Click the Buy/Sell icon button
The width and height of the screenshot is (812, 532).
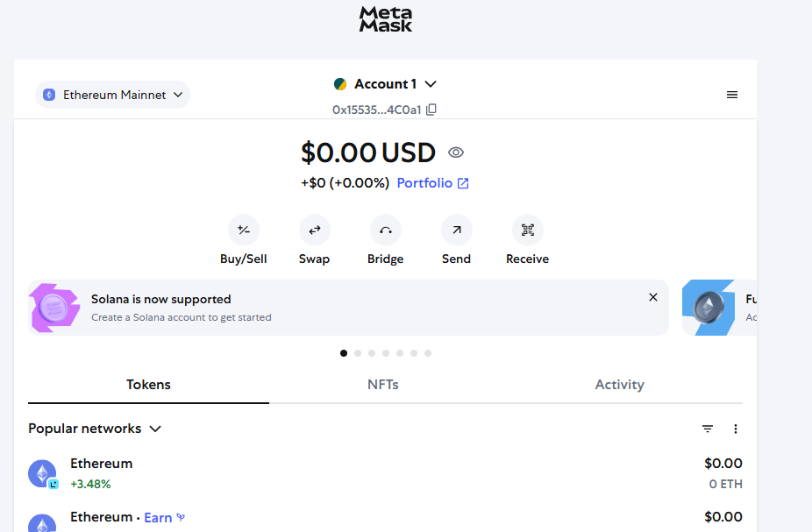(244, 230)
